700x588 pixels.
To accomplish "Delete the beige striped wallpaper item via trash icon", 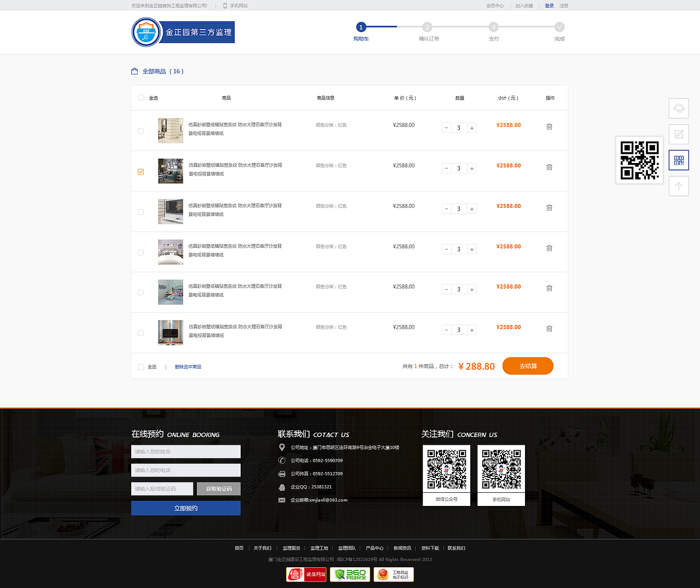I will tap(549, 126).
